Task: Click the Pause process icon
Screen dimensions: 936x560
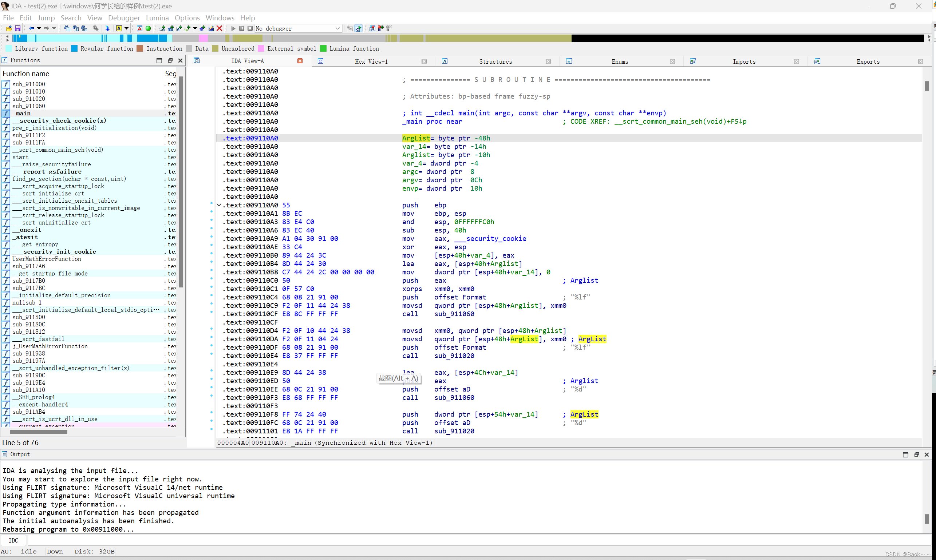Action: pos(242,28)
